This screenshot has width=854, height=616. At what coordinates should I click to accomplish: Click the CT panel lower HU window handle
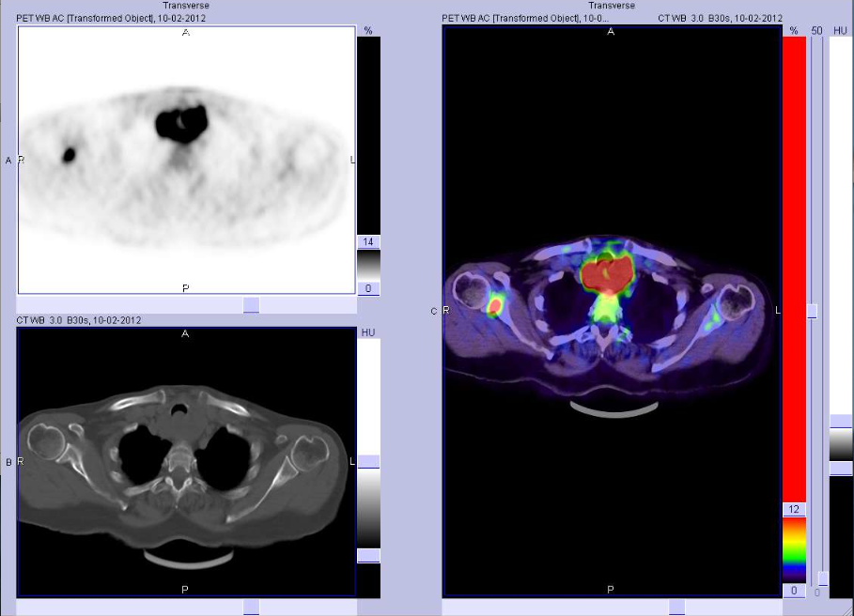click(368, 556)
